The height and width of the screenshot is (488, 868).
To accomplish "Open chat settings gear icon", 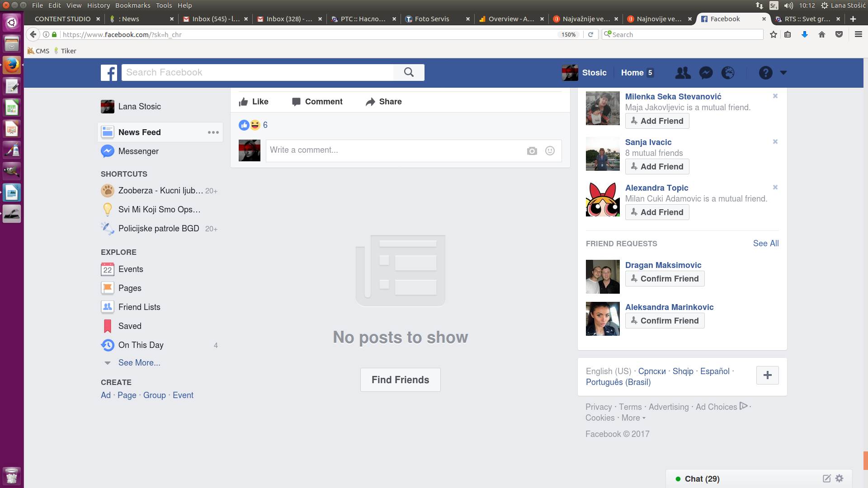I will click(x=840, y=479).
